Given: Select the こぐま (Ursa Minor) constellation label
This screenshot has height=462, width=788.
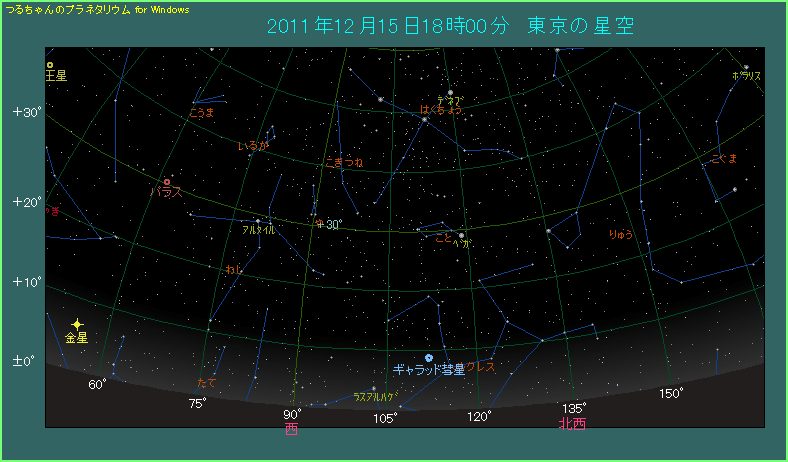Looking at the screenshot, I should click(x=723, y=159).
